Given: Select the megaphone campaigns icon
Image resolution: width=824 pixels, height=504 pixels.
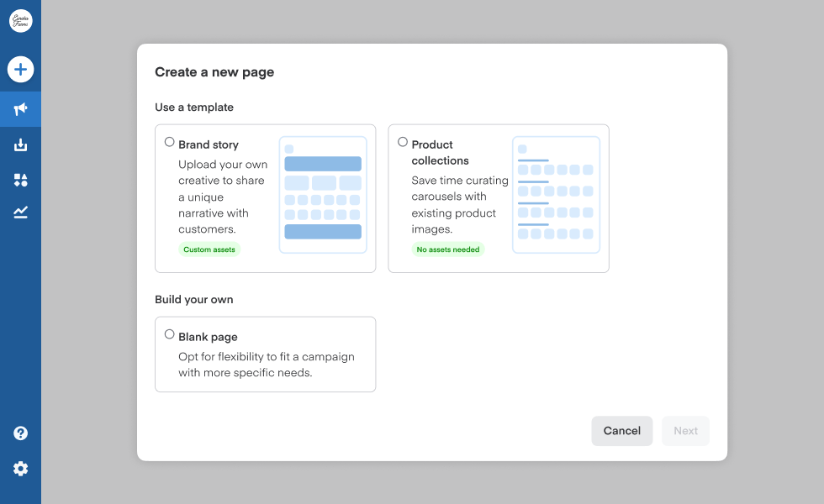Looking at the screenshot, I should coord(20,109).
